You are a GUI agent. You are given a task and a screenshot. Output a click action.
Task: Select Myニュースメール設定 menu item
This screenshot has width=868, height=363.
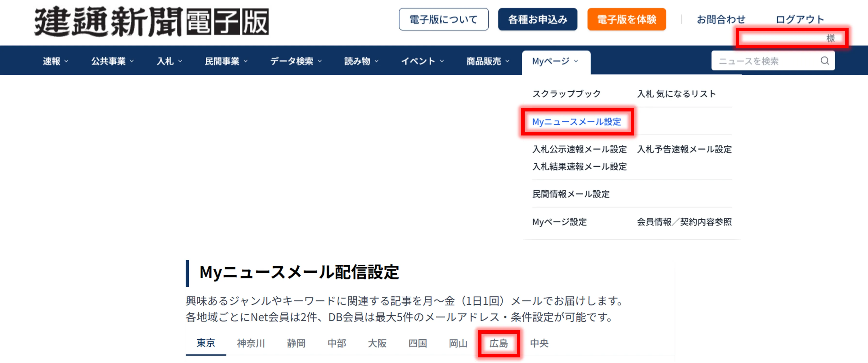pyautogui.click(x=577, y=122)
